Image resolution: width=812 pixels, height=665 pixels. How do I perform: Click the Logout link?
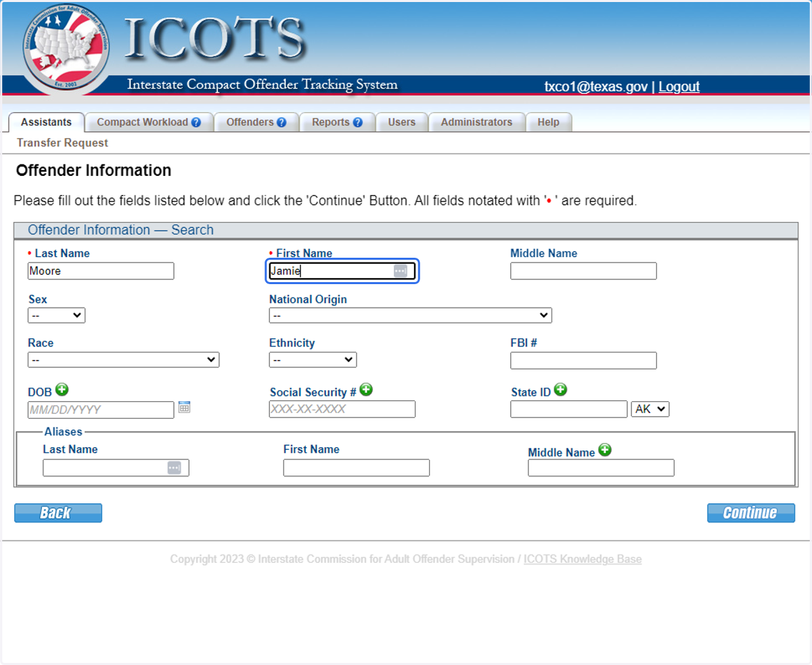679,87
